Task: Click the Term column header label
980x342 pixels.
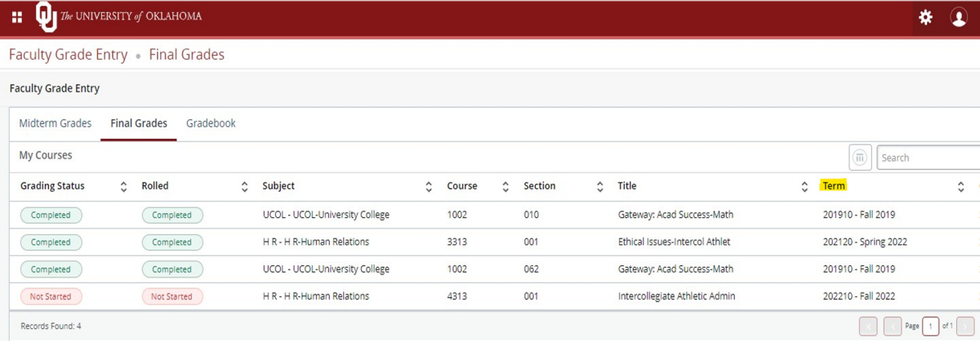Action: 834,186
